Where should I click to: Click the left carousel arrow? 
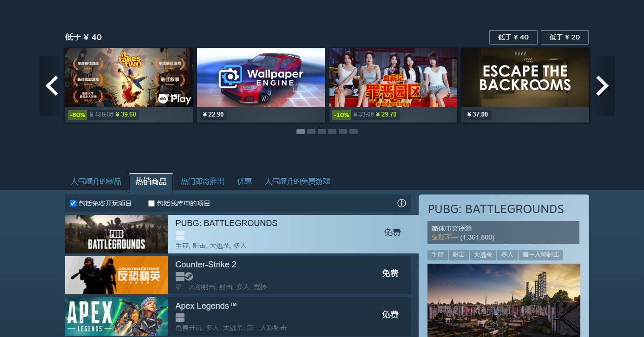52,85
